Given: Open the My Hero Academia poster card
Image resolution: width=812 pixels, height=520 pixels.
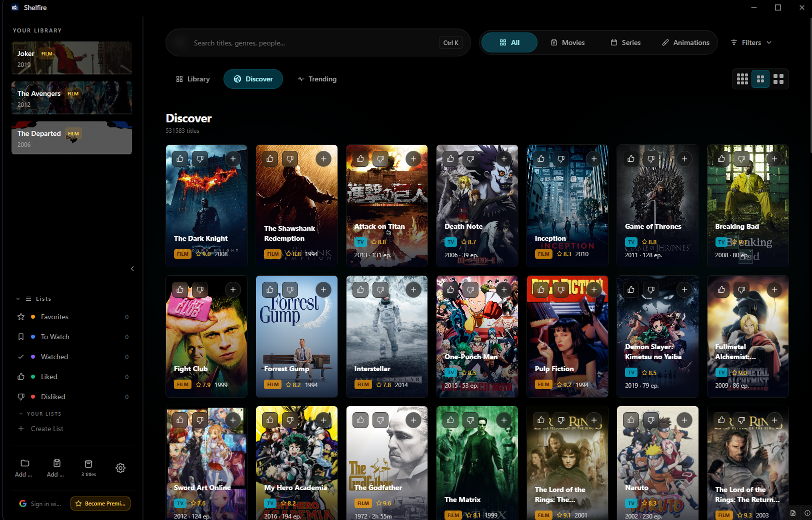Looking at the screenshot, I should [x=296, y=463].
